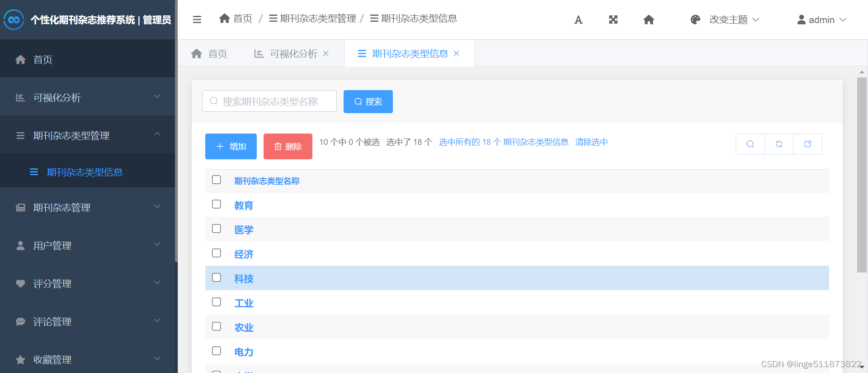This screenshot has width=868, height=373.
Task: Collapse the 期刊杂志类型管理 sidebar chevron
Action: [157, 134]
